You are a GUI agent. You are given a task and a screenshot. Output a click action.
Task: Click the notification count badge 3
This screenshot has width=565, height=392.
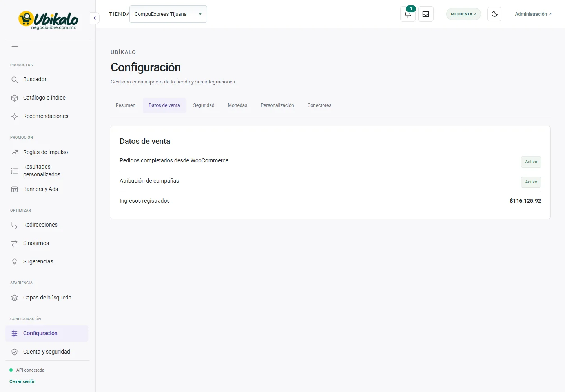pyautogui.click(x=411, y=9)
